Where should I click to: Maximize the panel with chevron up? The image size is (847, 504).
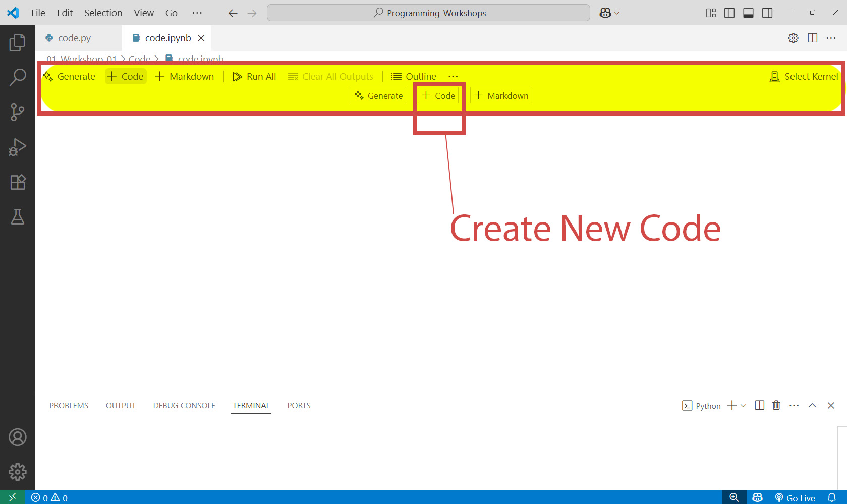click(x=812, y=405)
